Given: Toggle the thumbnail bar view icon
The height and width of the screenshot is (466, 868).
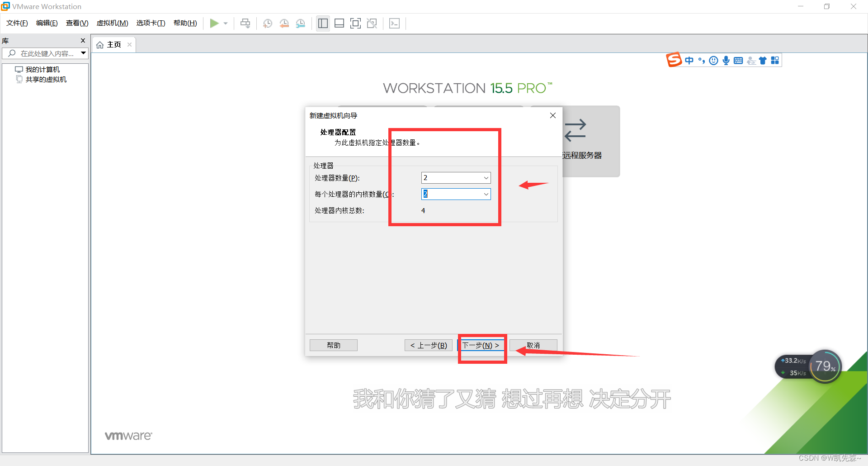Looking at the screenshot, I should click(339, 23).
